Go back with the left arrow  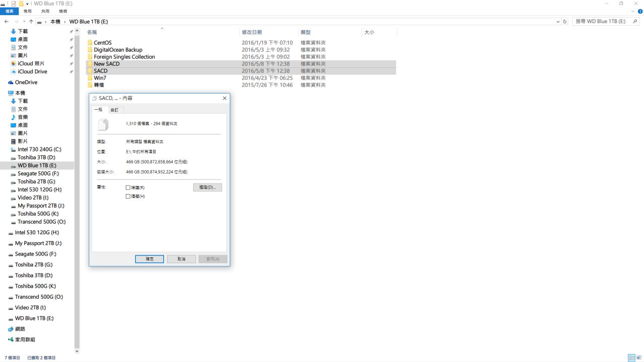point(6,22)
